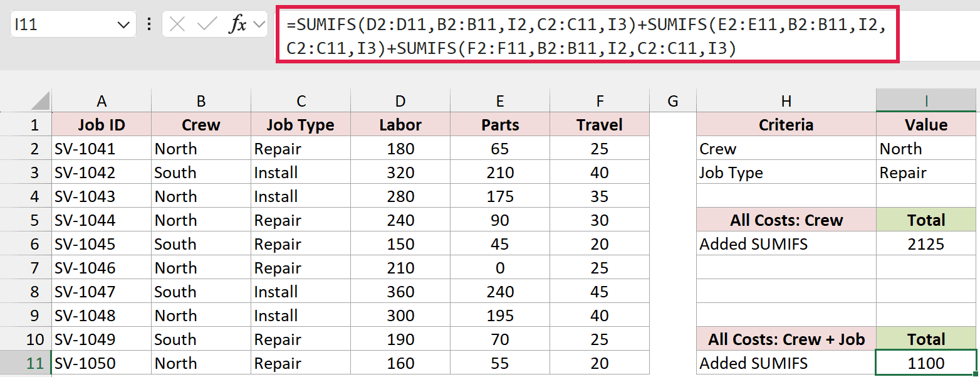Select cell SV-1049

pos(102,339)
